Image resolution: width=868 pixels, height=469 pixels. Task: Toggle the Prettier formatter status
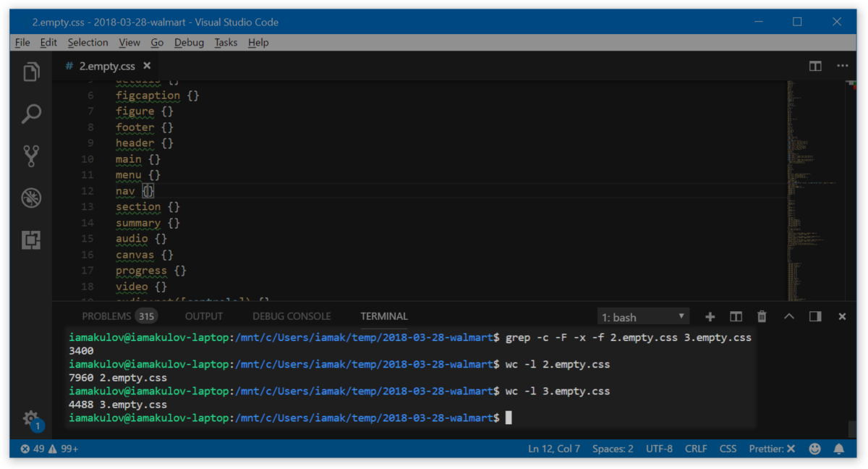click(x=771, y=449)
